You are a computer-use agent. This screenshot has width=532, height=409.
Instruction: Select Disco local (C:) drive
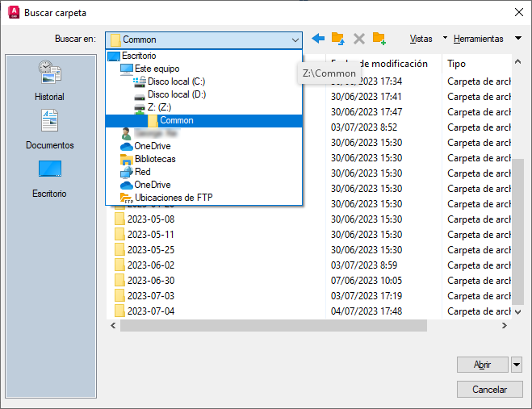click(x=176, y=81)
